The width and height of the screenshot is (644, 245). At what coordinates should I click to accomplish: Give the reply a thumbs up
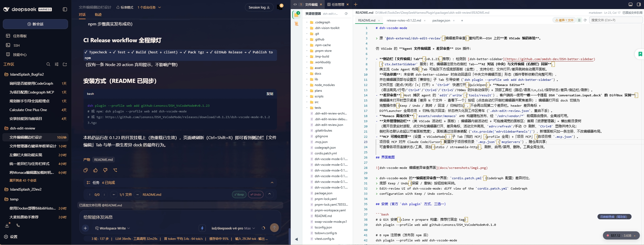click(x=95, y=170)
